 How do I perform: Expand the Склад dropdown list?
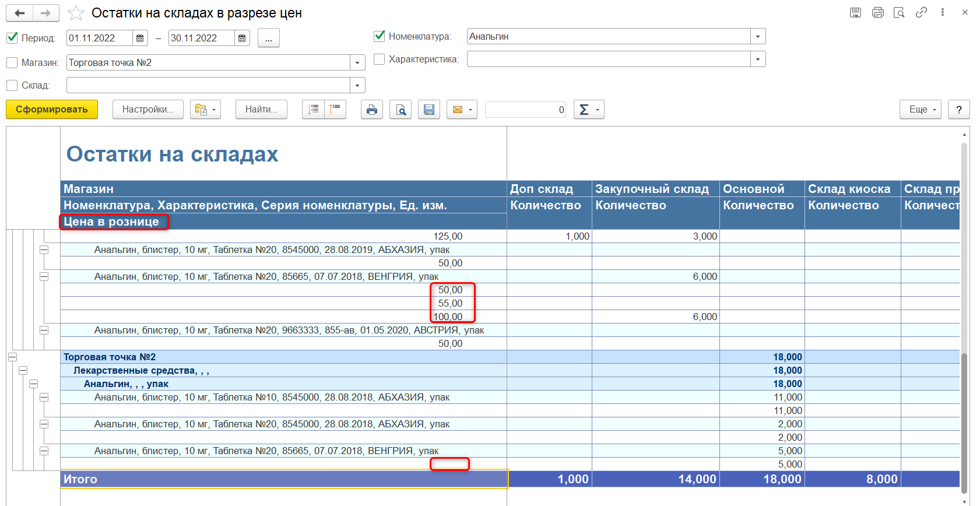pos(357,86)
